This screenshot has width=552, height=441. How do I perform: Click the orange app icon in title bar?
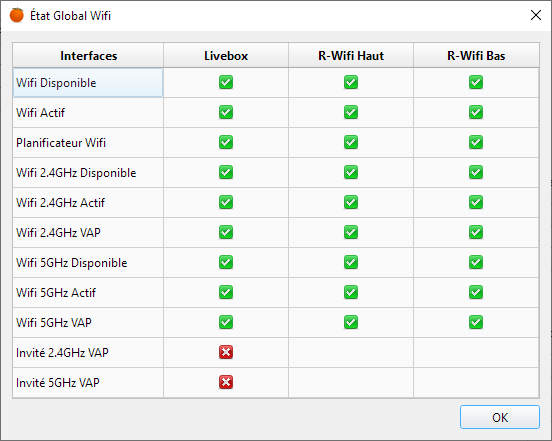click(x=17, y=15)
